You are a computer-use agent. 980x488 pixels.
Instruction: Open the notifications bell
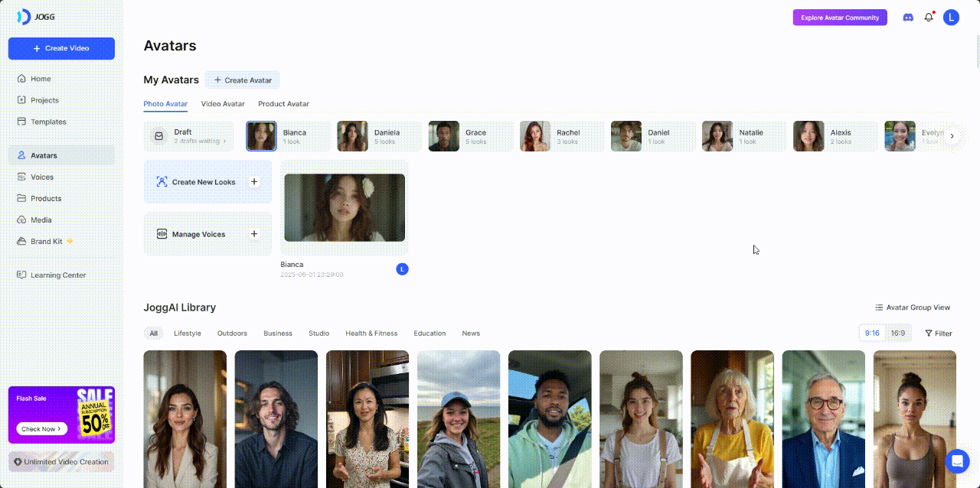929,18
